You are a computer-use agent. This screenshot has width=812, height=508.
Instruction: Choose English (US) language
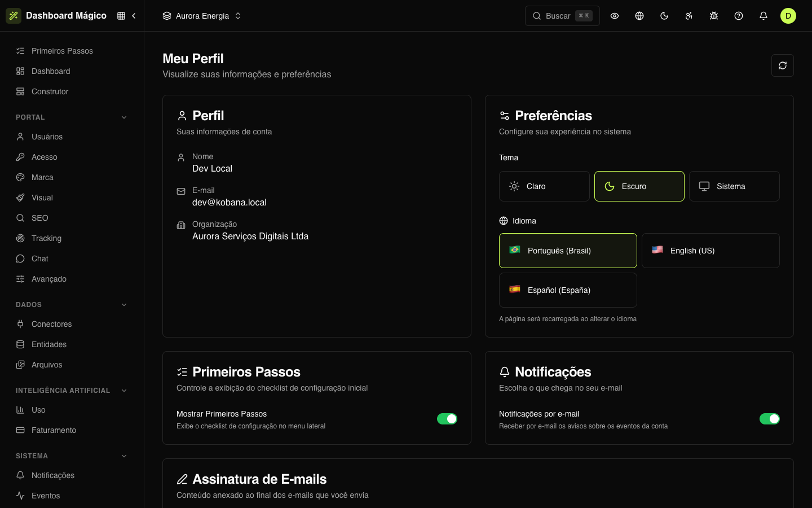click(x=710, y=251)
